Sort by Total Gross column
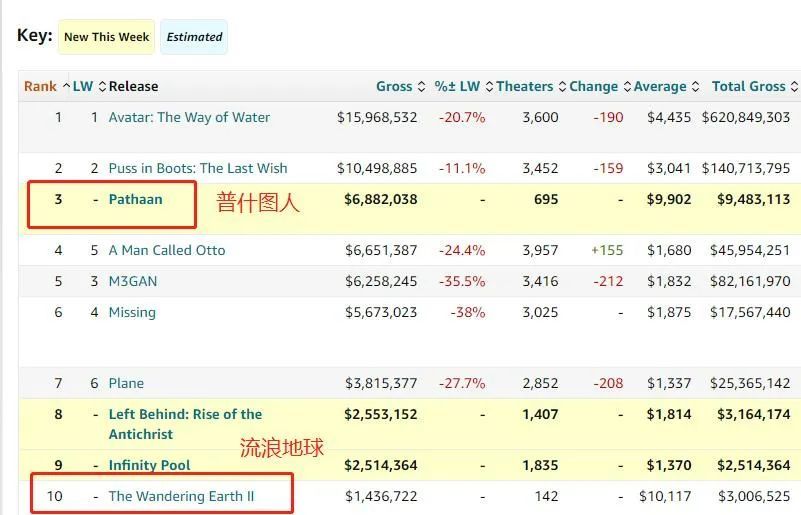Screen dimensions: 801x515 (755, 86)
